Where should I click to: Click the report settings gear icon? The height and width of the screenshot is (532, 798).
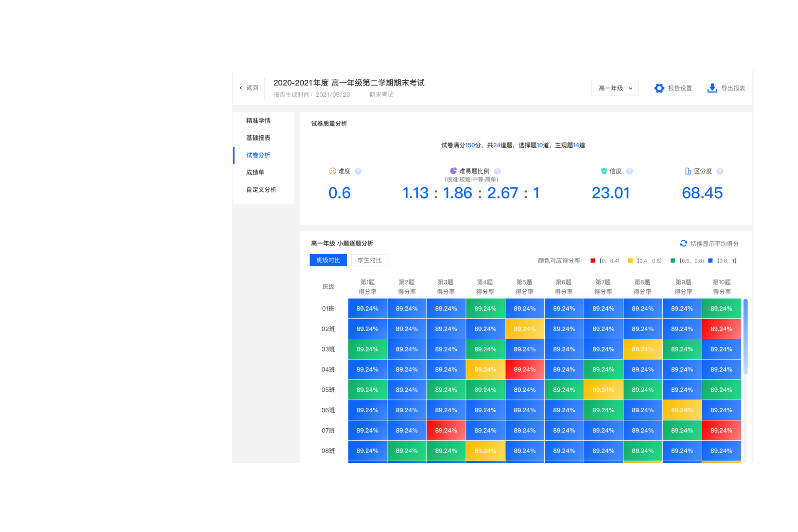pyautogui.click(x=659, y=88)
